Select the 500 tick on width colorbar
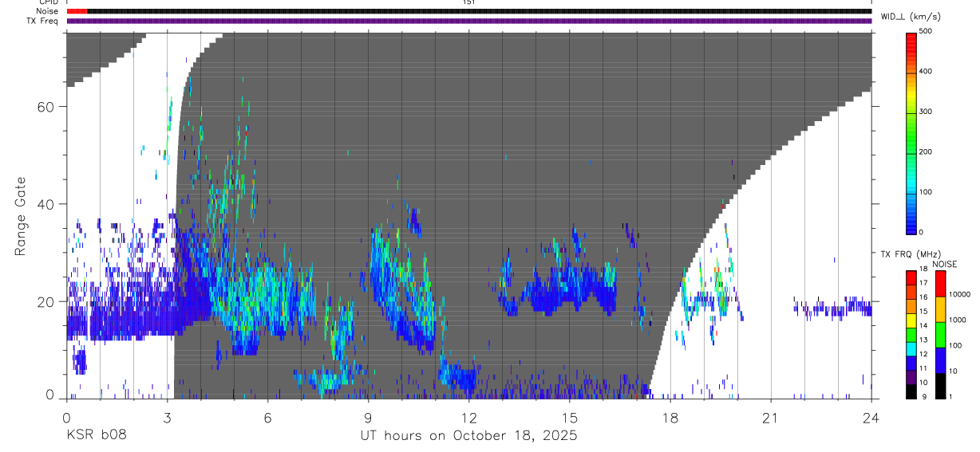This screenshot has height=452, width=980. (927, 32)
